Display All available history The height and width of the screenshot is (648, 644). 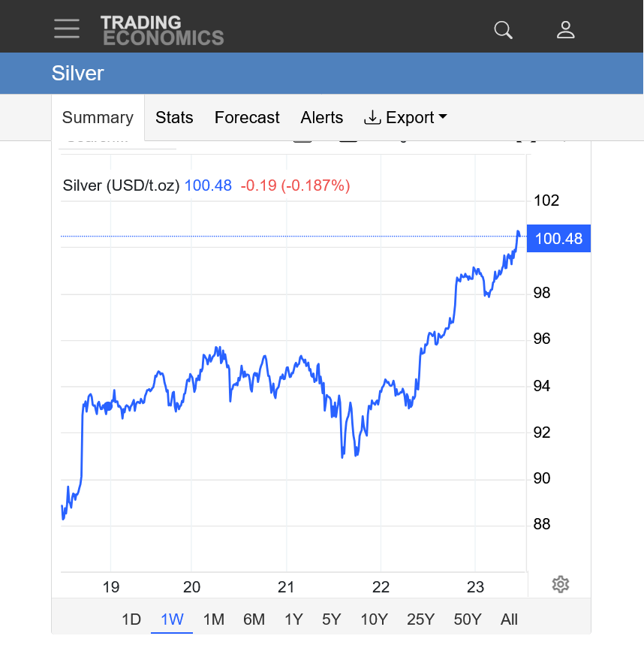click(510, 619)
